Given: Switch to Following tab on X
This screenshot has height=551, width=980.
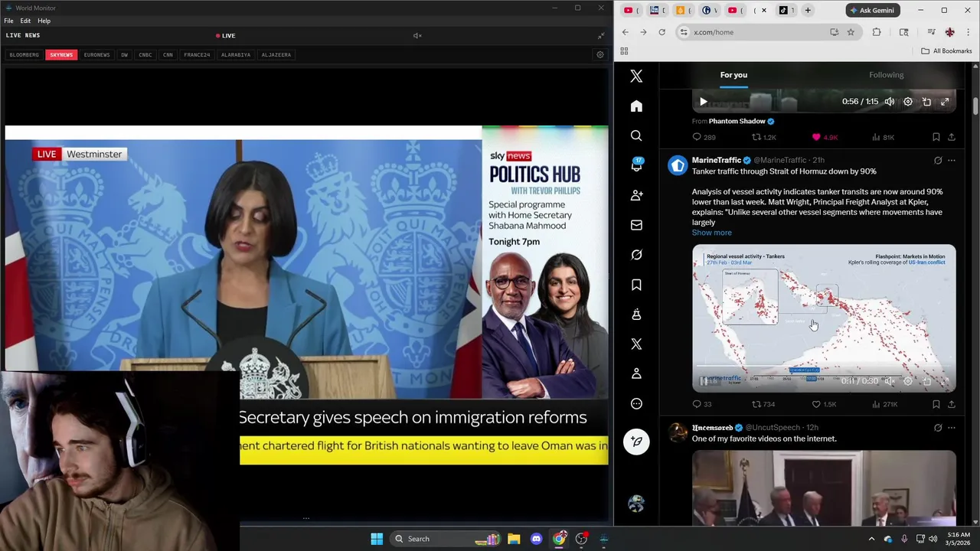Looking at the screenshot, I should point(886,75).
